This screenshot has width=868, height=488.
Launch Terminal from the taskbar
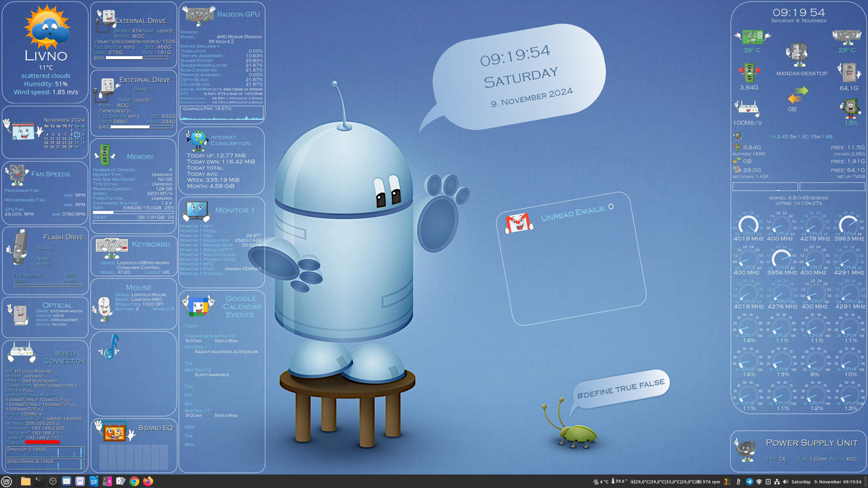tap(39, 481)
